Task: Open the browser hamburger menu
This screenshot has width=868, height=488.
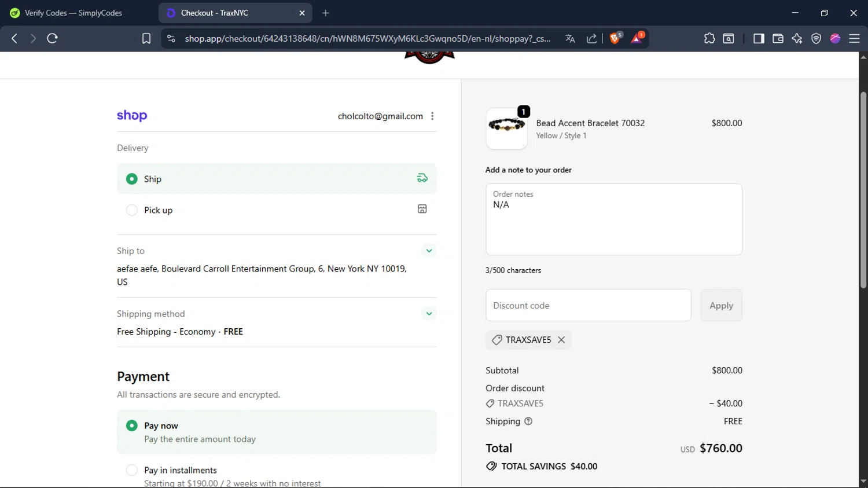Action: click(x=854, y=38)
